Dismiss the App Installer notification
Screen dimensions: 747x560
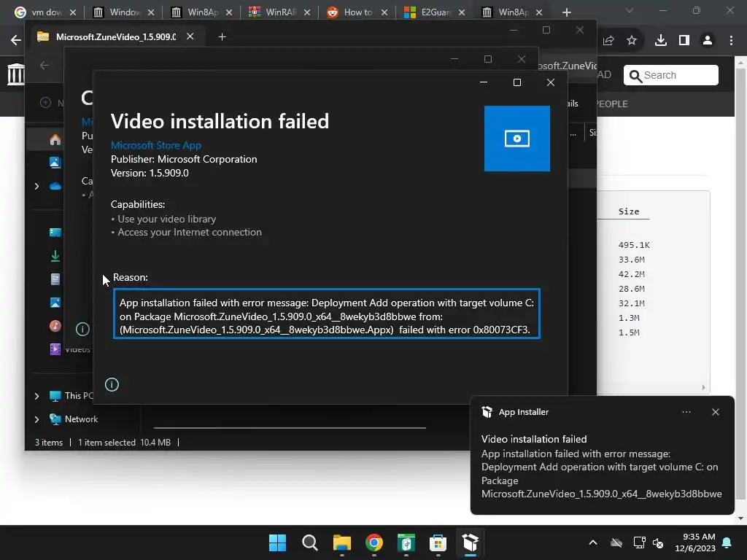point(715,412)
